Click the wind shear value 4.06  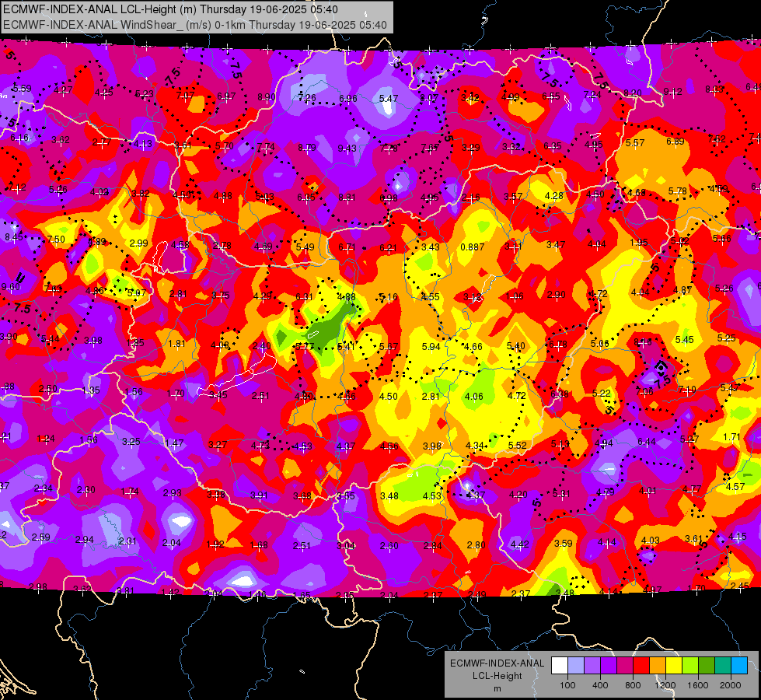tap(473, 397)
